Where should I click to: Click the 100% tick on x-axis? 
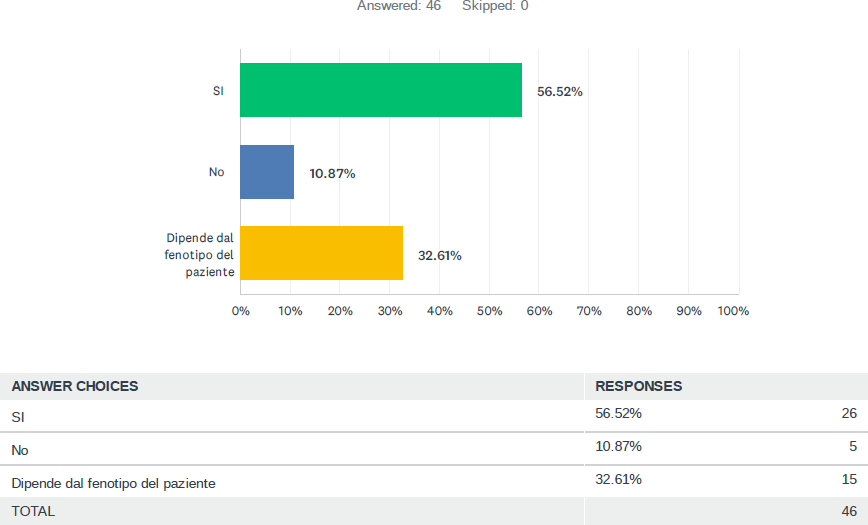click(733, 311)
